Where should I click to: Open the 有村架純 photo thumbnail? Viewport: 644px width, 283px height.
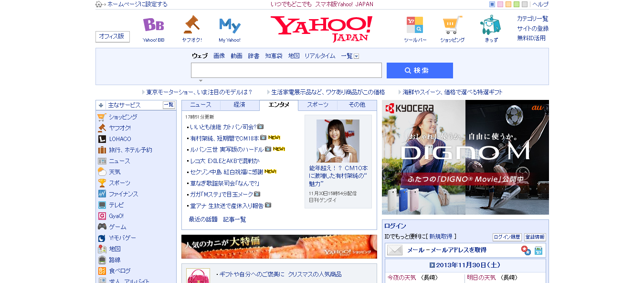(x=338, y=141)
